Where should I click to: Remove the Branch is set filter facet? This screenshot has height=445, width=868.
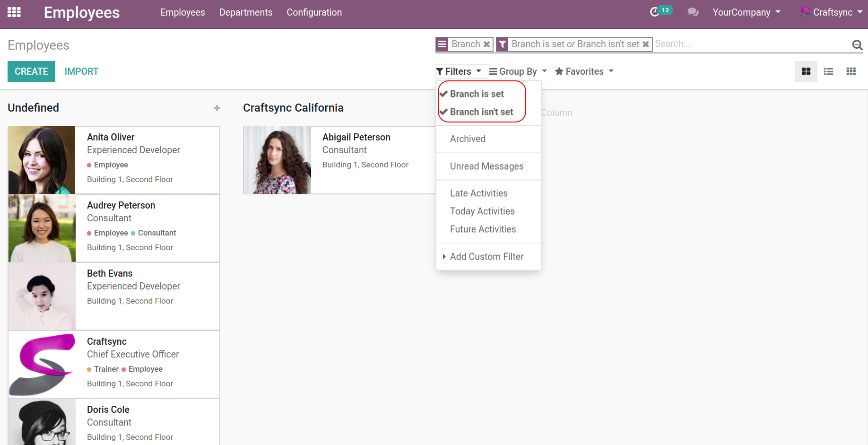pos(646,44)
